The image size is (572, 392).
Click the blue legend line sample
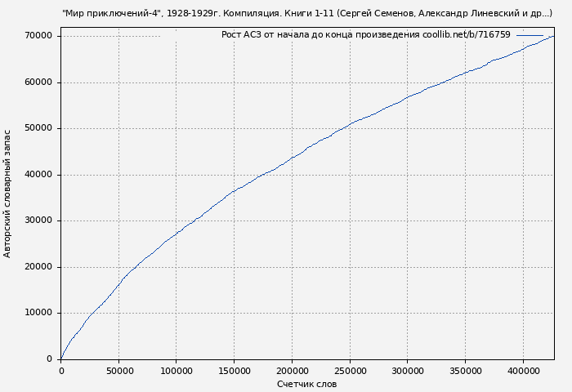pos(529,35)
